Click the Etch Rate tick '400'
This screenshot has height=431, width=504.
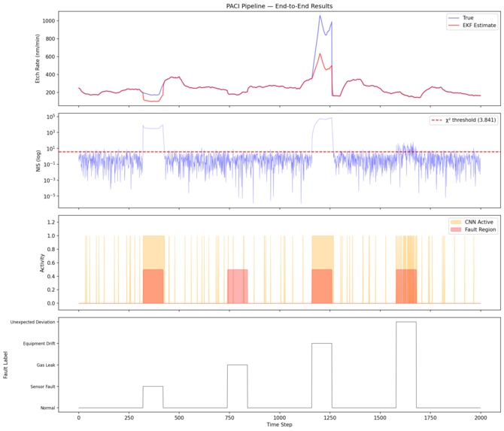click(50, 74)
